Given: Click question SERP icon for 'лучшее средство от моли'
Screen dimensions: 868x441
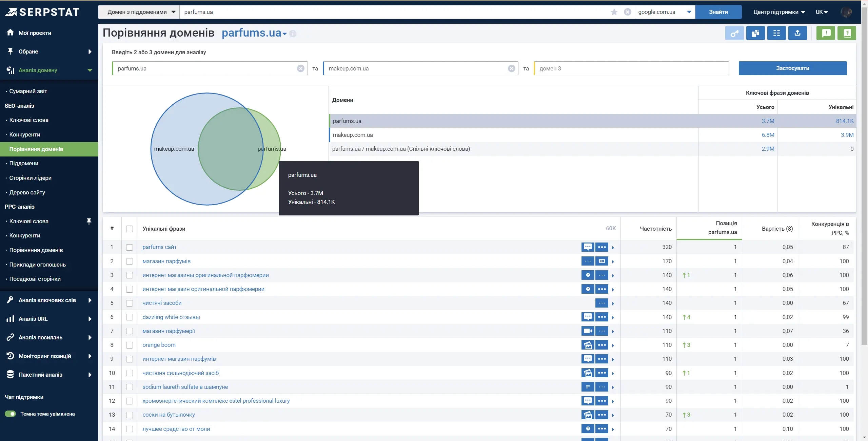Looking at the screenshot, I should (588, 429).
